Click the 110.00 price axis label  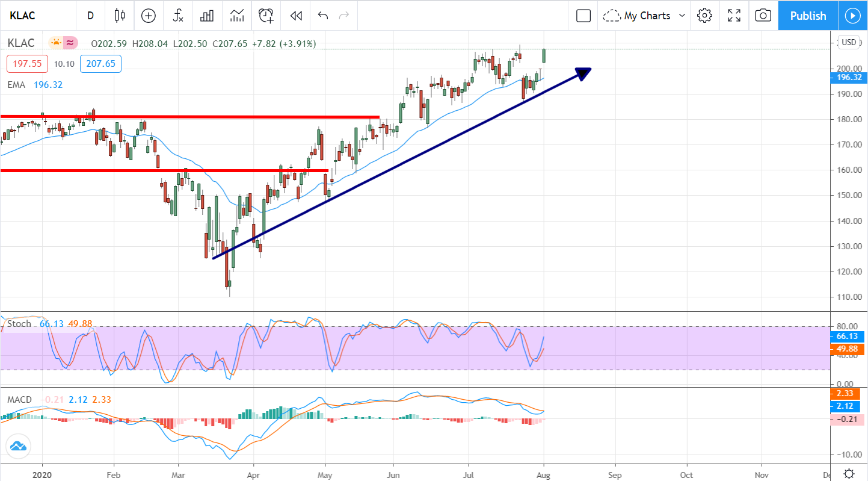click(849, 297)
